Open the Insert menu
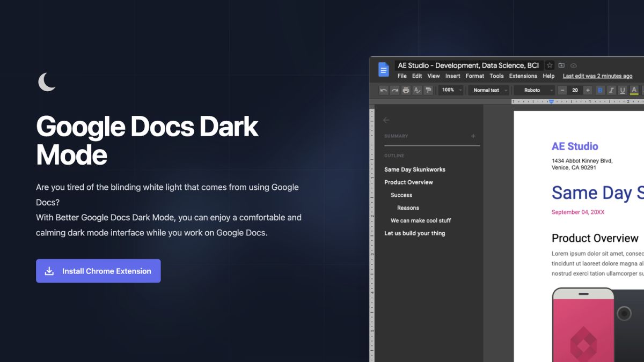644x362 pixels. pos(452,76)
